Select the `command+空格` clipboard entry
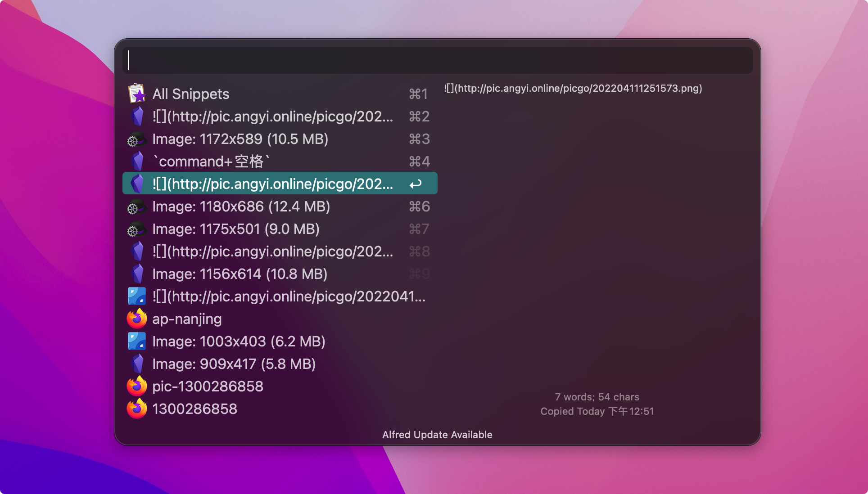868x494 pixels. point(280,161)
